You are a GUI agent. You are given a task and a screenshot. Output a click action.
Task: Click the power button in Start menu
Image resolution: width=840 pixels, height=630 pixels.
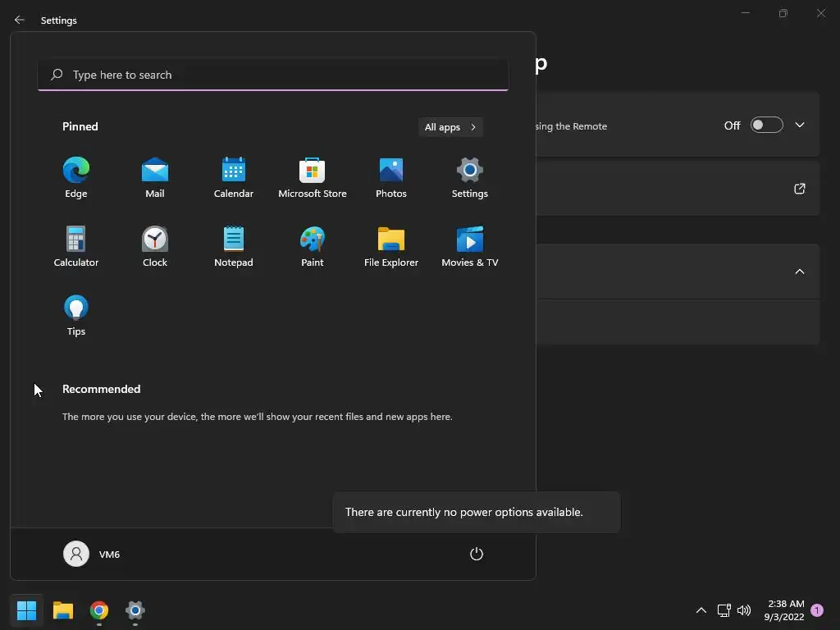pos(477,554)
